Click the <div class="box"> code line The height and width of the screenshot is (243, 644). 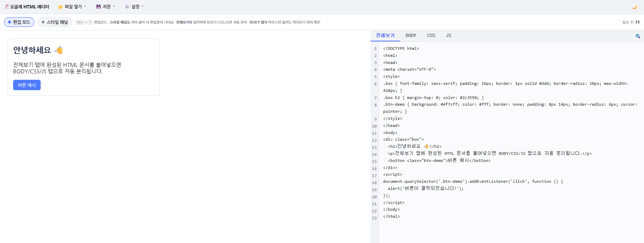403,139
